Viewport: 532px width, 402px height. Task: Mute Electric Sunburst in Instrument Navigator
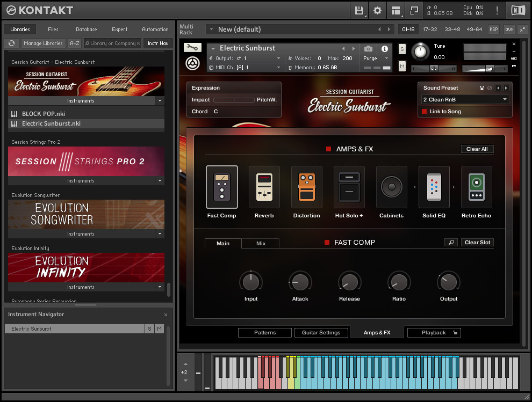point(159,329)
